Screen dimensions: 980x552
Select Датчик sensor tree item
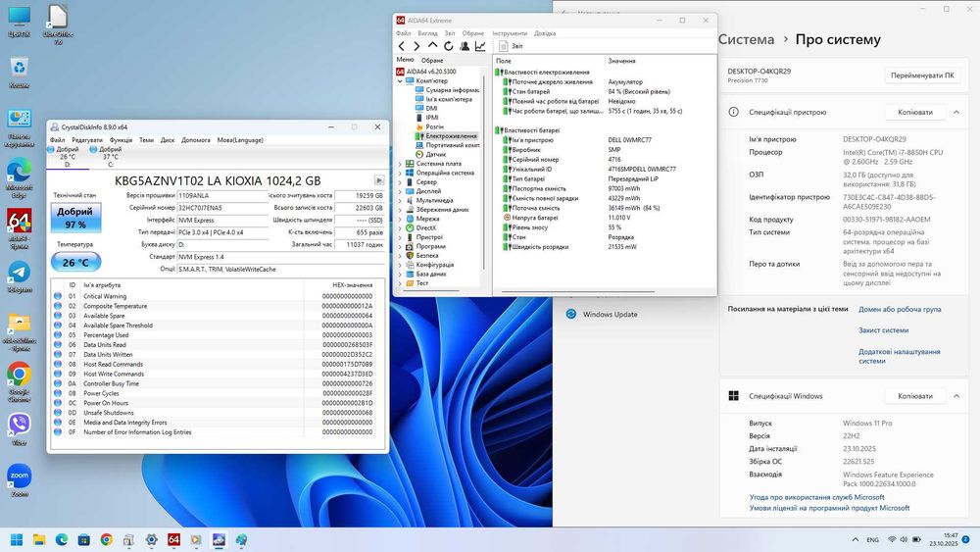pyautogui.click(x=430, y=154)
